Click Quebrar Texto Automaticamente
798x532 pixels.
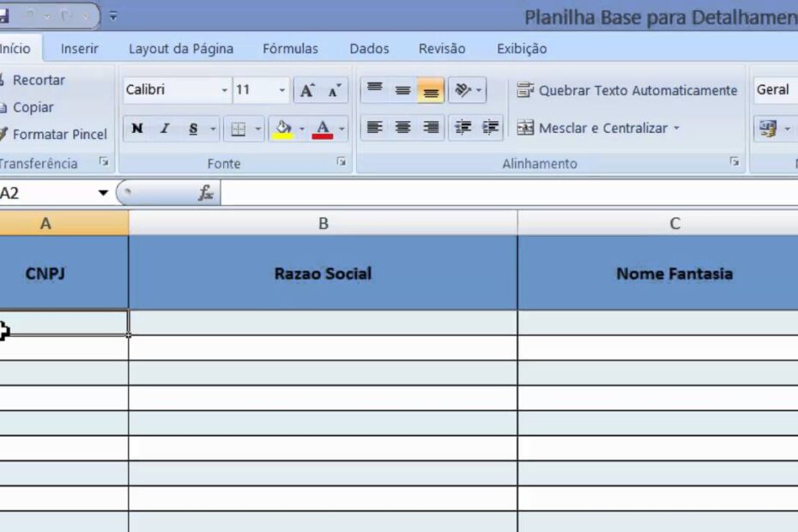[626, 90]
